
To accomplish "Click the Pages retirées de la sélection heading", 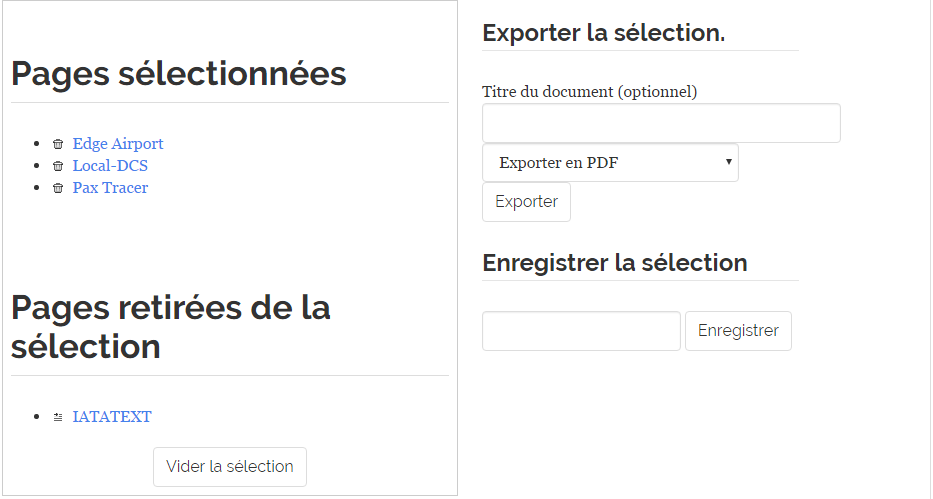I will coord(170,327).
